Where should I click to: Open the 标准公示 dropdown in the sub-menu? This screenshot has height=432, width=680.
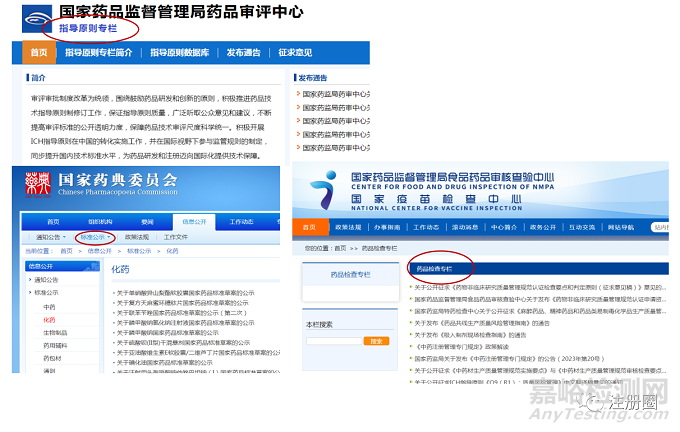95,237
